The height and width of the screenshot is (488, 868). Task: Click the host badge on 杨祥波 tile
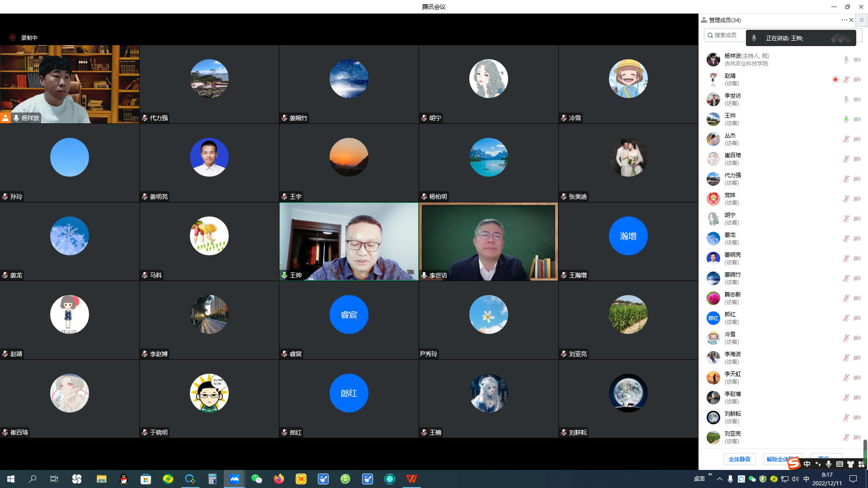tap(5, 118)
